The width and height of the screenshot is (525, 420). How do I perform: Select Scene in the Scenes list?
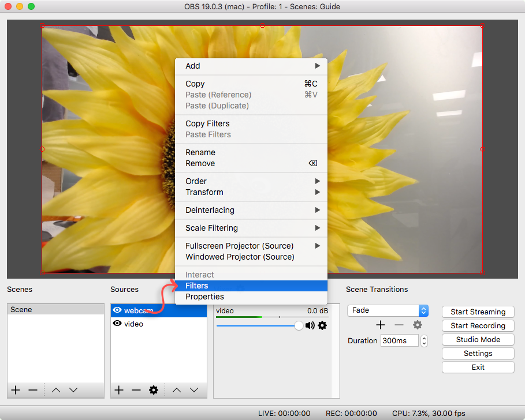pos(55,310)
